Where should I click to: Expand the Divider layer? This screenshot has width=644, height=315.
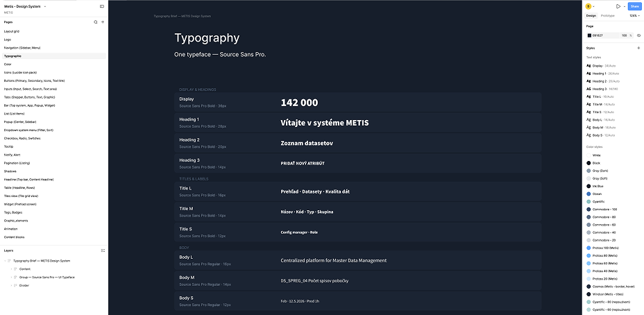click(x=11, y=285)
